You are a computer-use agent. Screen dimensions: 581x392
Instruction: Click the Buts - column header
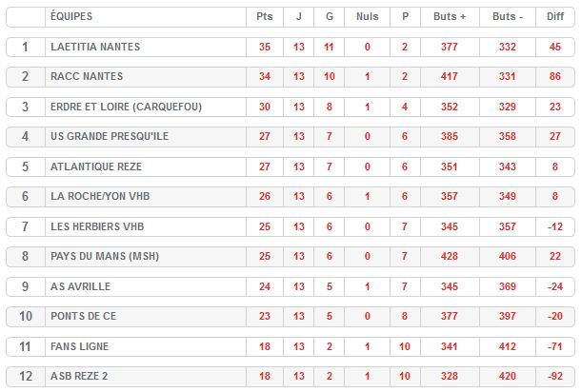point(507,17)
